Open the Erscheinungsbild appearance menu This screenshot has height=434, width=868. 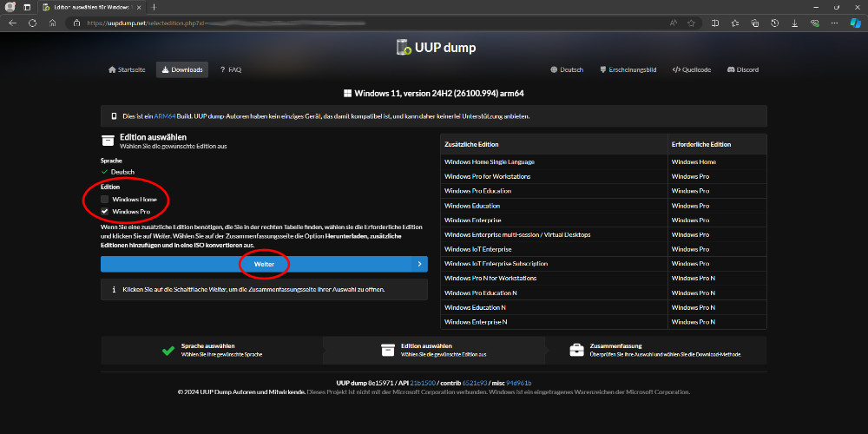point(628,69)
